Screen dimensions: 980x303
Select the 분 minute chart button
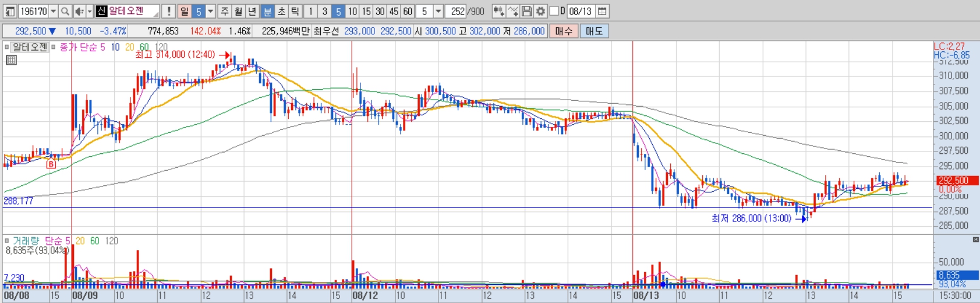[x=267, y=11]
